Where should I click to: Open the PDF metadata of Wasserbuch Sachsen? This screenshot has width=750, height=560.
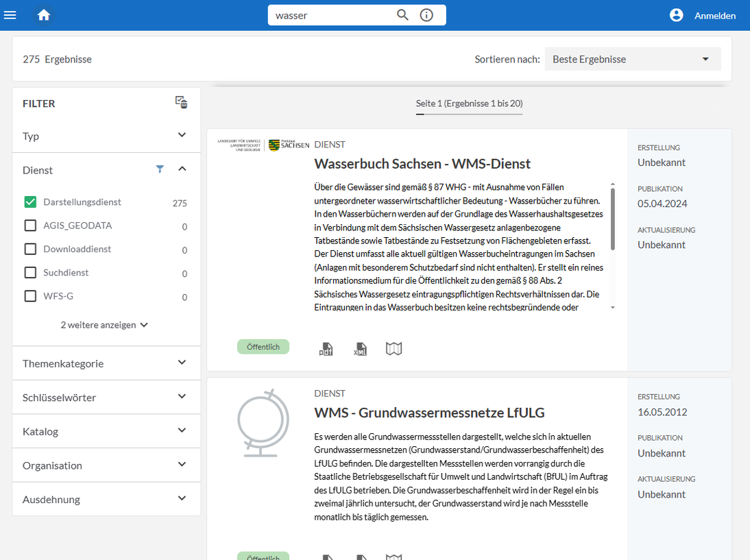tap(326, 348)
